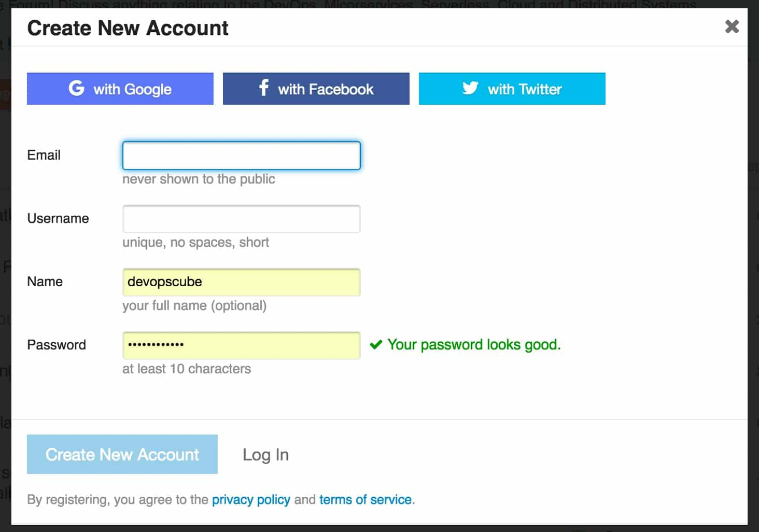Click the Facebook icon on the blue button
Image resolution: width=759 pixels, height=532 pixels.
263,89
